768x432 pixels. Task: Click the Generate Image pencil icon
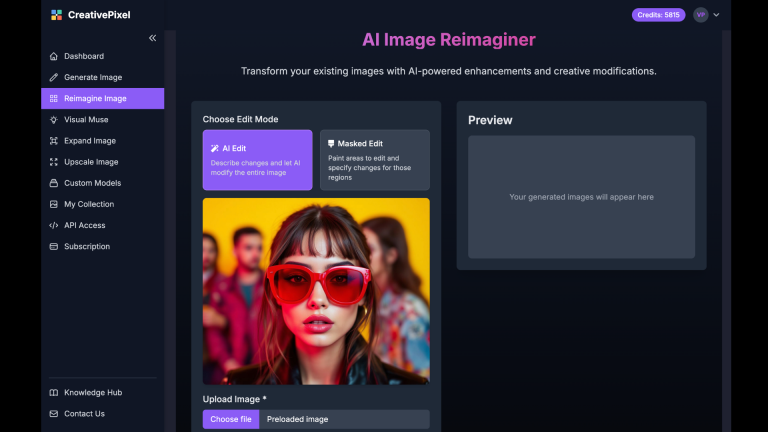(54, 77)
